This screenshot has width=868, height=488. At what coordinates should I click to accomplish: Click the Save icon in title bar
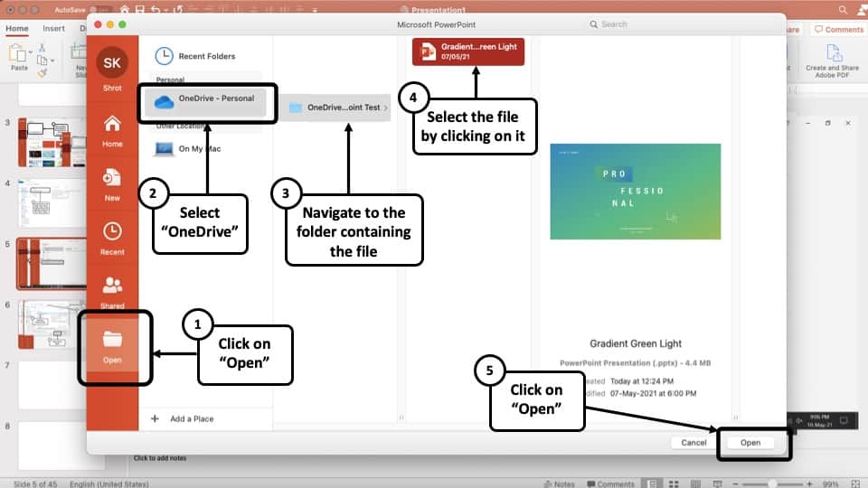140,9
